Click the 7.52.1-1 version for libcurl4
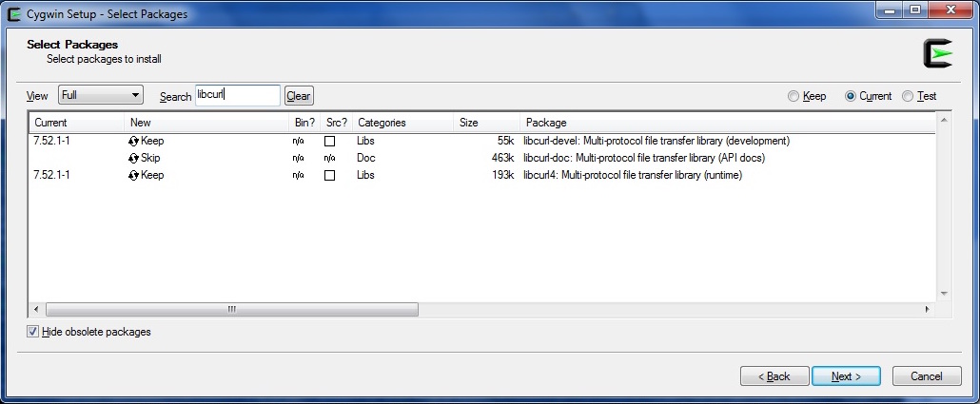980x404 pixels. (51, 176)
